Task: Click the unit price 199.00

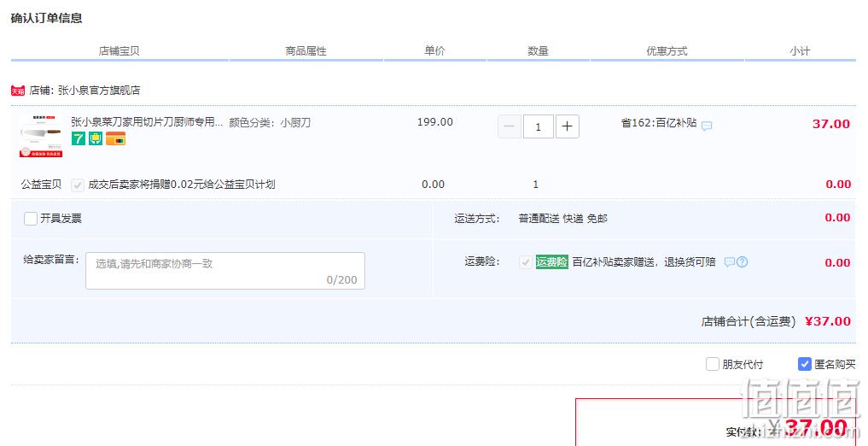Action: coord(435,122)
